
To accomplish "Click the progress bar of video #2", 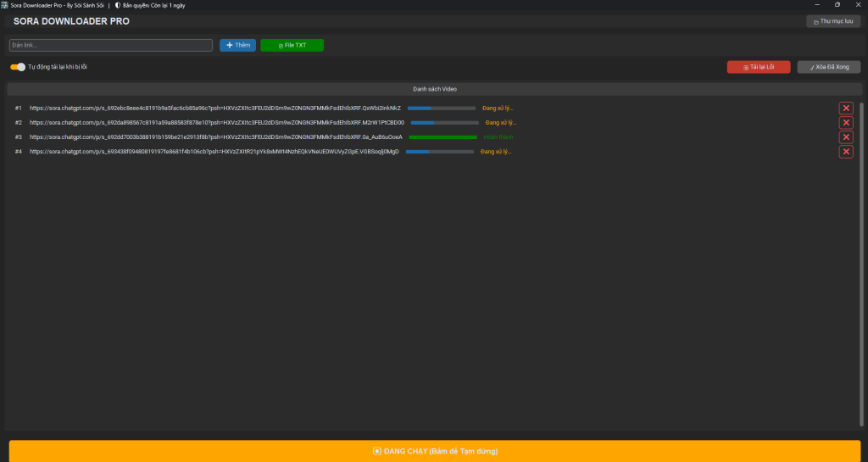I will [x=444, y=123].
